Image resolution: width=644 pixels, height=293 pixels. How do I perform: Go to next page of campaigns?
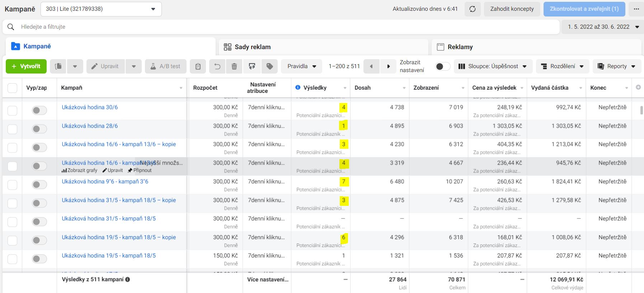tap(388, 66)
